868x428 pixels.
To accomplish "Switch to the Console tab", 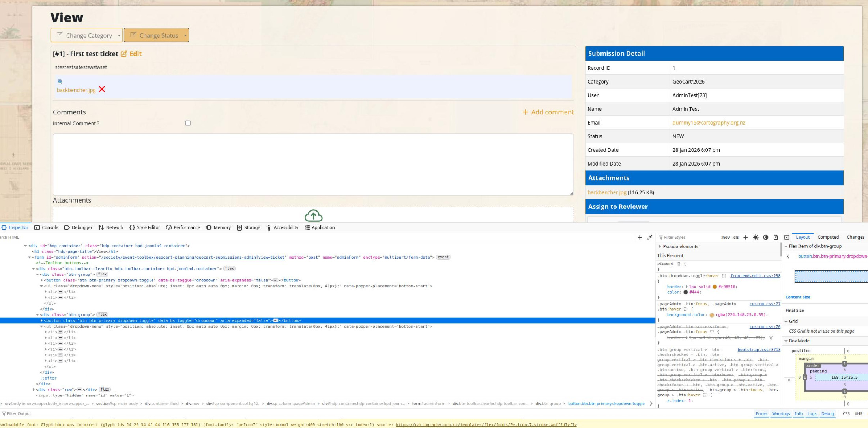I will [x=46, y=227].
